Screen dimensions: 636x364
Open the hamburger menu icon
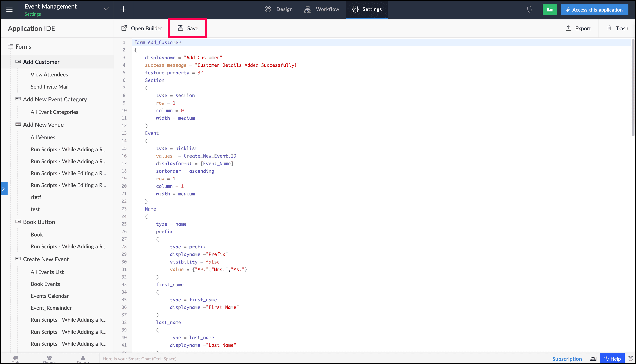pyautogui.click(x=9, y=9)
